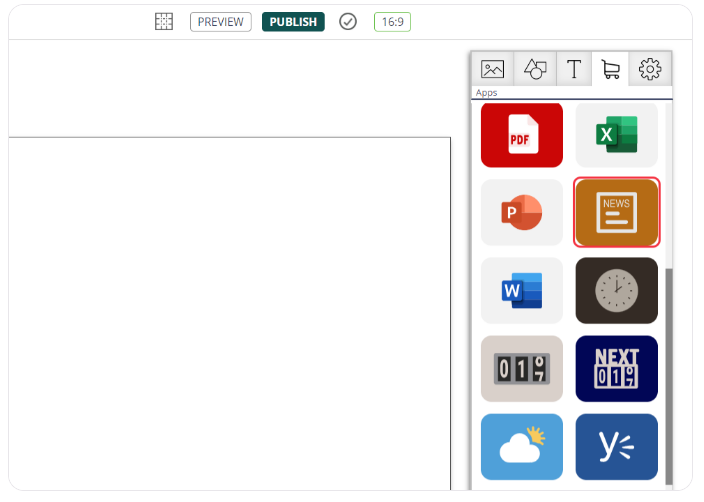
Task: Add the Word app
Action: [522, 291]
